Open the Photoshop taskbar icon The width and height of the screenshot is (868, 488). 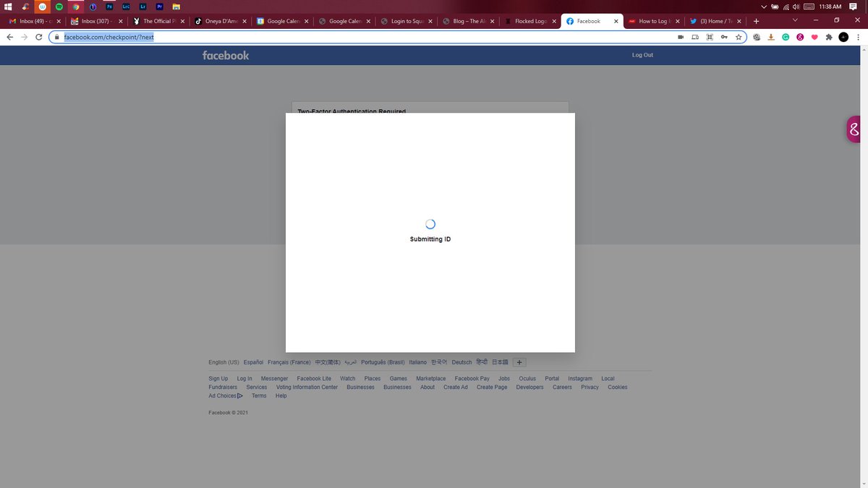110,7
